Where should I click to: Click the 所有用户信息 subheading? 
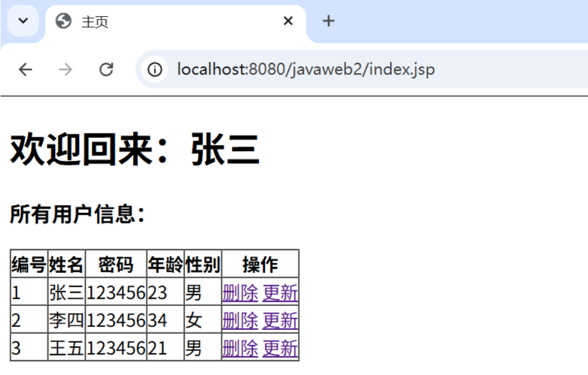click(77, 214)
